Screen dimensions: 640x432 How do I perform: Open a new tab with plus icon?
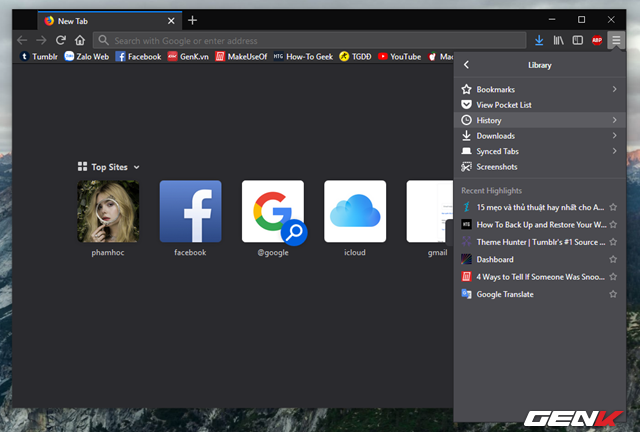[193, 20]
